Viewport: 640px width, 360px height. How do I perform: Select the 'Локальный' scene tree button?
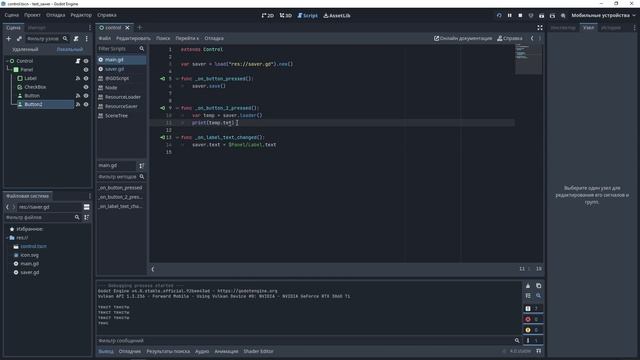(69, 49)
